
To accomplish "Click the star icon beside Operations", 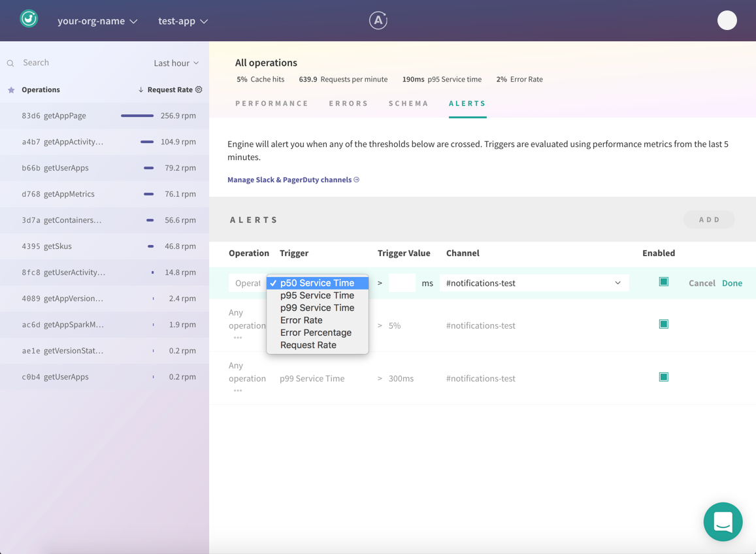I will pyautogui.click(x=12, y=90).
